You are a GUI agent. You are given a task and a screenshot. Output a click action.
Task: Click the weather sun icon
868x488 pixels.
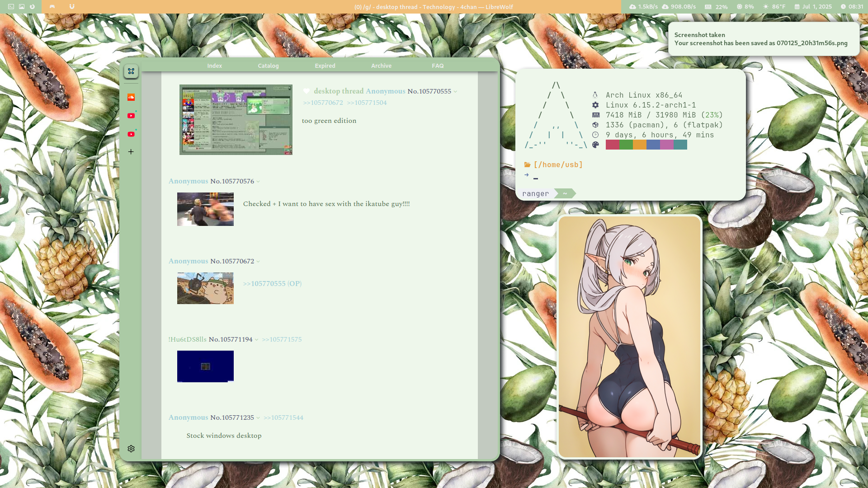point(765,7)
